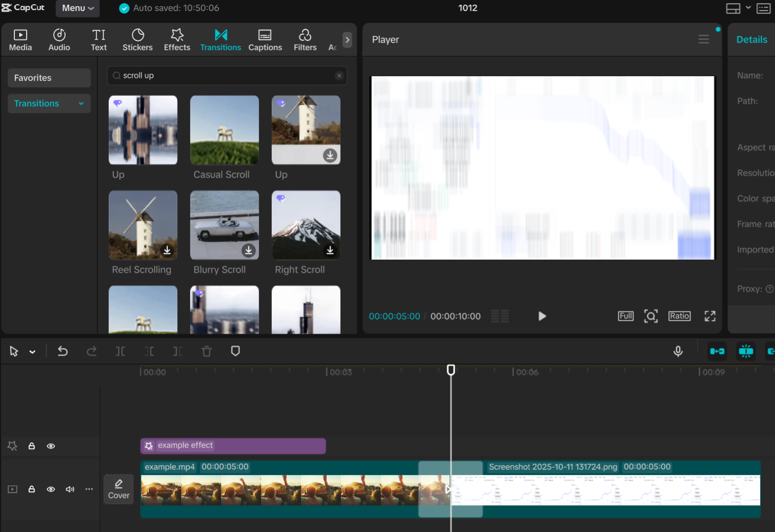Toggle visibility of the main video track
The image size is (775, 532).
(51, 489)
